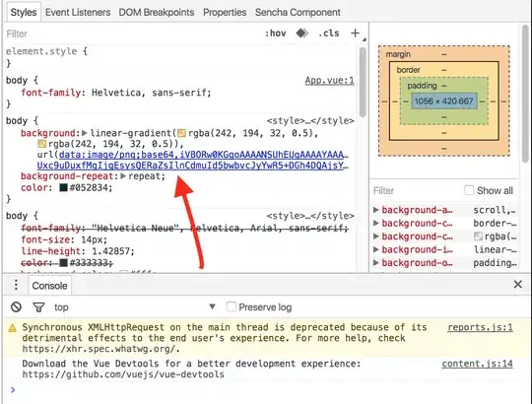Open the console filter funnel icon
The height and width of the screenshot is (404, 532).
(38, 307)
